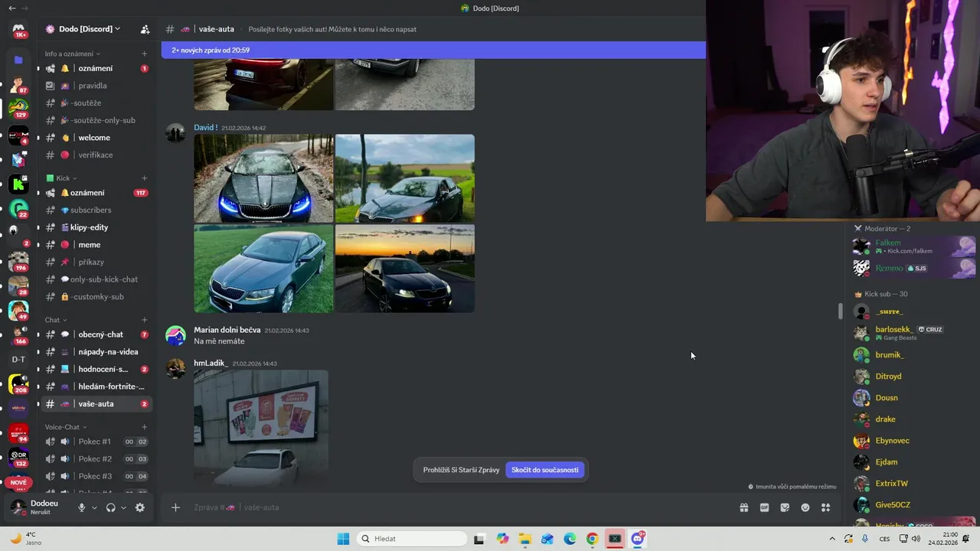980x551 pixels.
Task: Open the nápady-na-videa channel
Action: tap(96, 352)
